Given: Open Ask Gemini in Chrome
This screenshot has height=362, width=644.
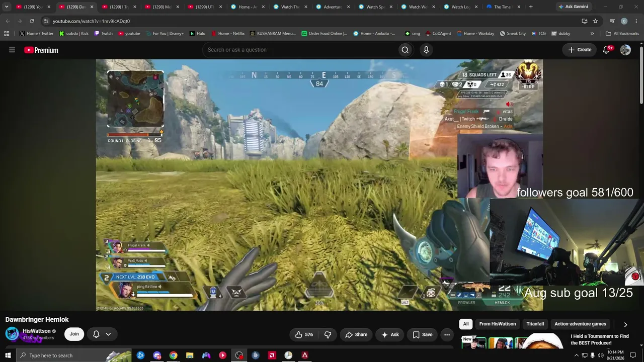Looking at the screenshot, I should coord(573,7).
